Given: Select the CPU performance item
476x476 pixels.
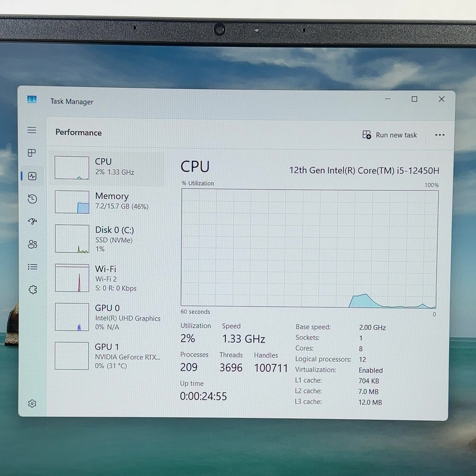Looking at the screenshot, I should (x=107, y=168).
